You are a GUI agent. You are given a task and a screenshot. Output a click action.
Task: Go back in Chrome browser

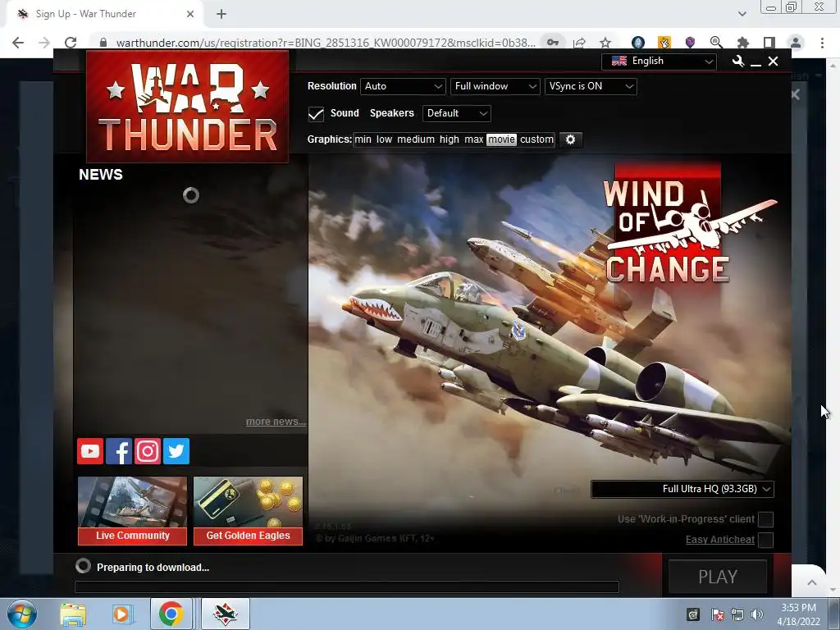18,43
